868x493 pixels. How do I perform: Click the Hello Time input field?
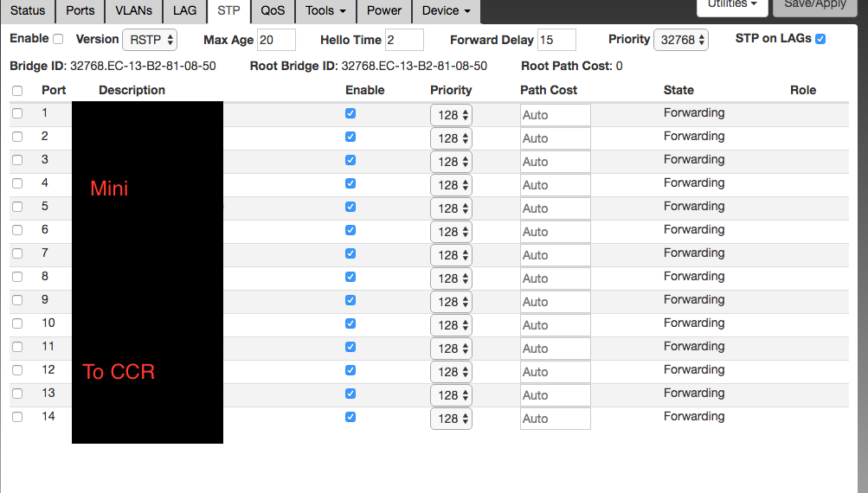404,40
